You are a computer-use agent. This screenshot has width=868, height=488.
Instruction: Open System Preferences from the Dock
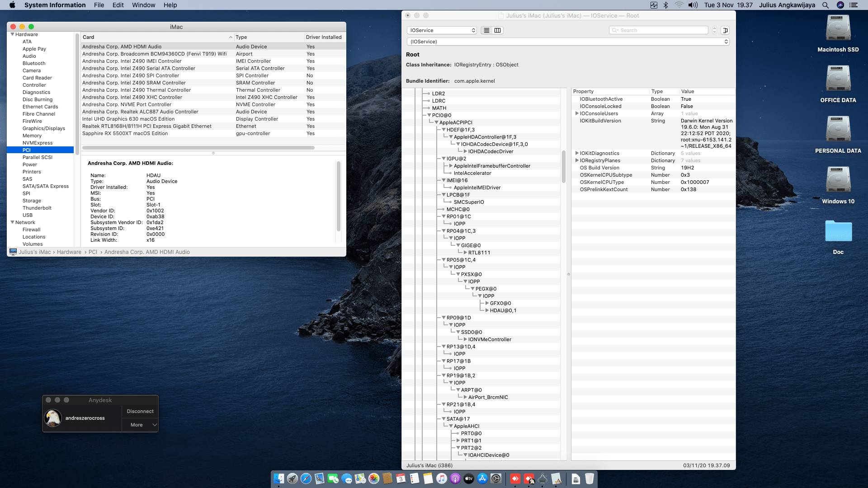click(496, 479)
